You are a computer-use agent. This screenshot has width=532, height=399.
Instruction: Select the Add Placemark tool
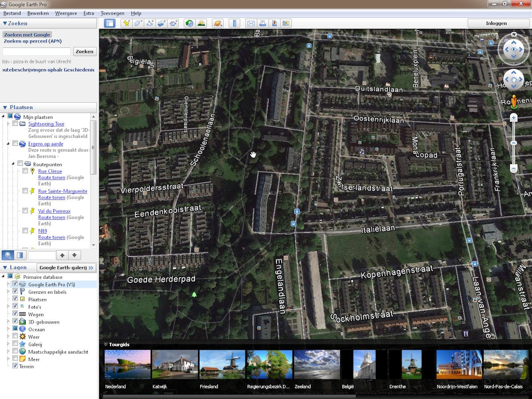[x=126, y=23]
